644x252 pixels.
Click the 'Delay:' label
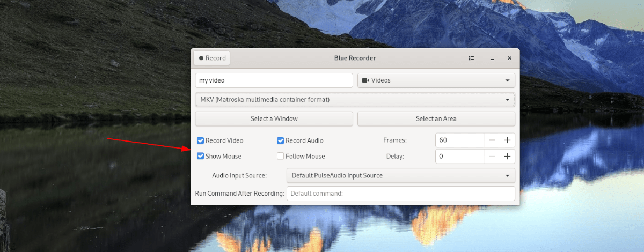tap(395, 157)
